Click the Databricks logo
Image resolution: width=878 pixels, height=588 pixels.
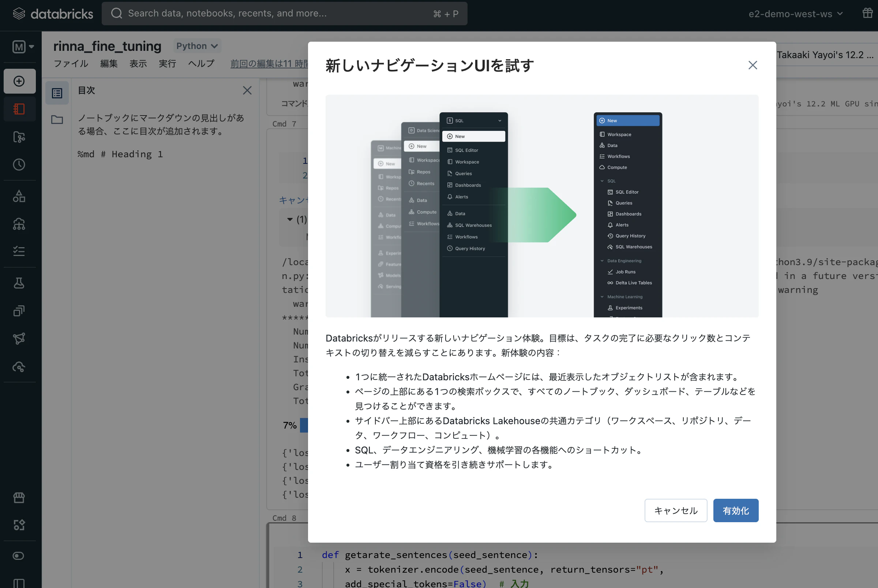[x=53, y=14]
